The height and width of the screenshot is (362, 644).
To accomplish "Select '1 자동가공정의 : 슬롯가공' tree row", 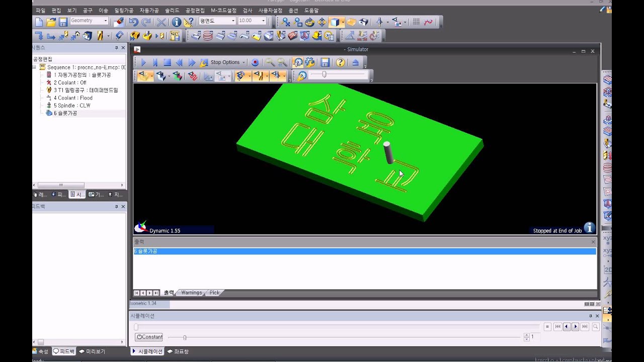I will [82, 75].
